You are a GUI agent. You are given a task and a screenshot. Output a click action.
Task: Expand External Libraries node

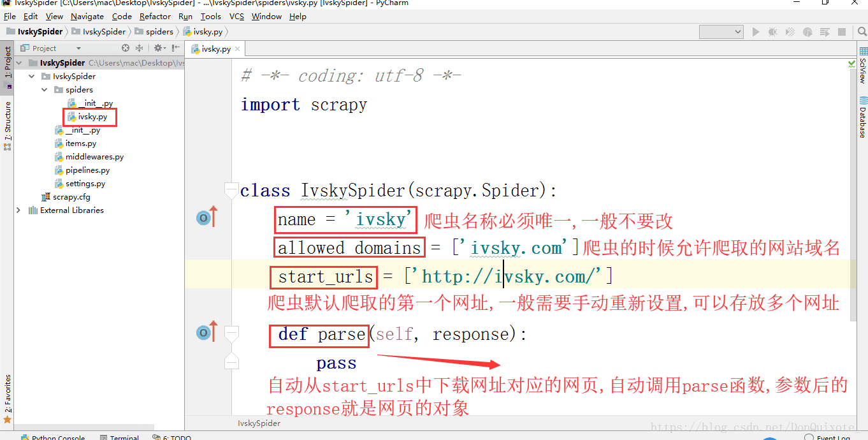click(x=18, y=210)
